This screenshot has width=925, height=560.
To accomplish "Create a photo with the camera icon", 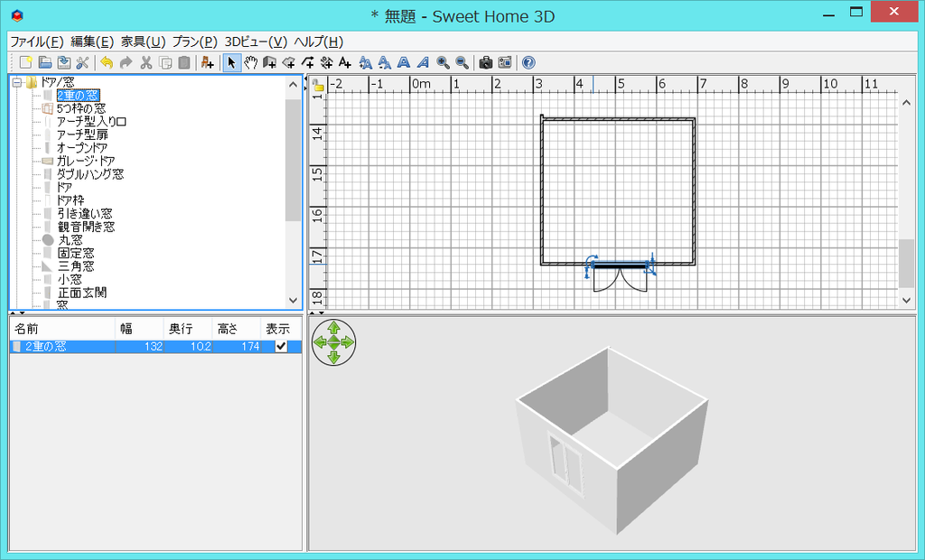I will coord(485,62).
